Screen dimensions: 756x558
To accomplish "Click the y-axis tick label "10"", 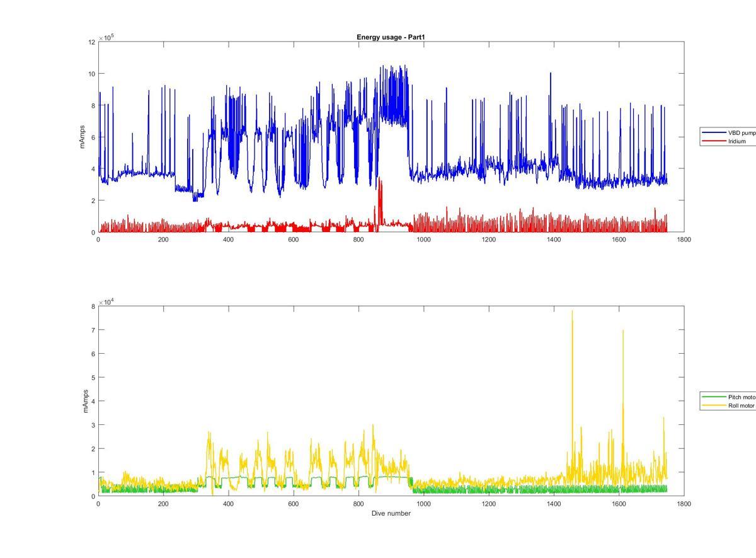I will pyautogui.click(x=92, y=74).
